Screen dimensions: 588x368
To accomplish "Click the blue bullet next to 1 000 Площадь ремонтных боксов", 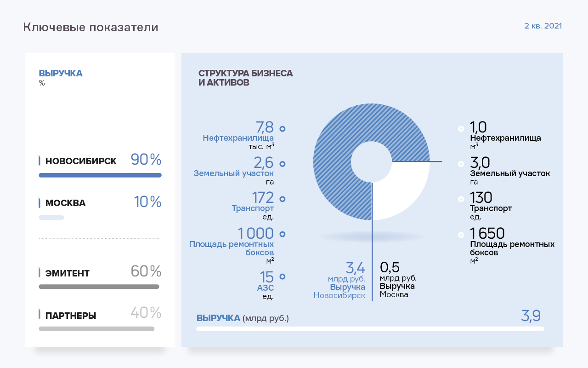I will pos(283,234).
